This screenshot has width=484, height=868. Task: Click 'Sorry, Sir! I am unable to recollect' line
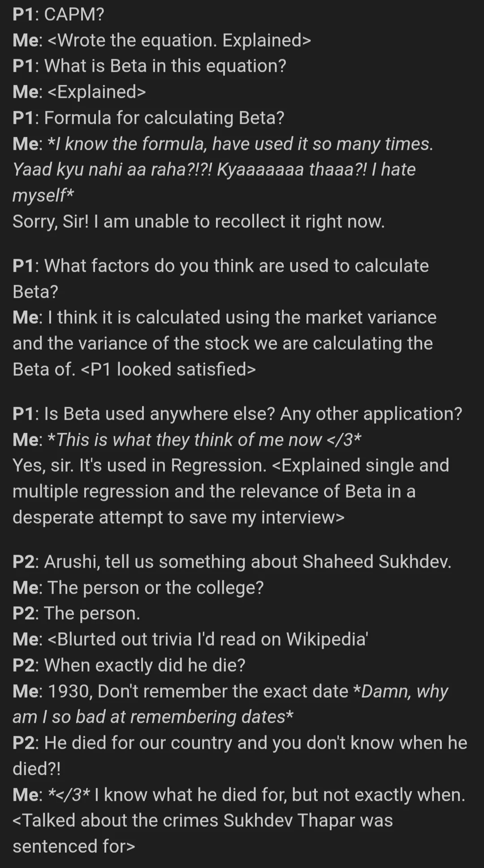coord(198,221)
